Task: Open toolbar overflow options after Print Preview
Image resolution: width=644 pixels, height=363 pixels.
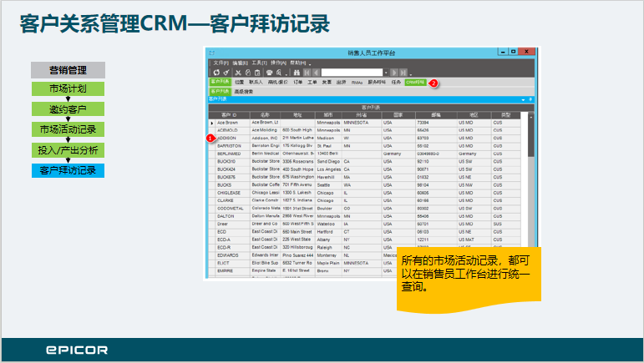Action: [x=287, y=74]
